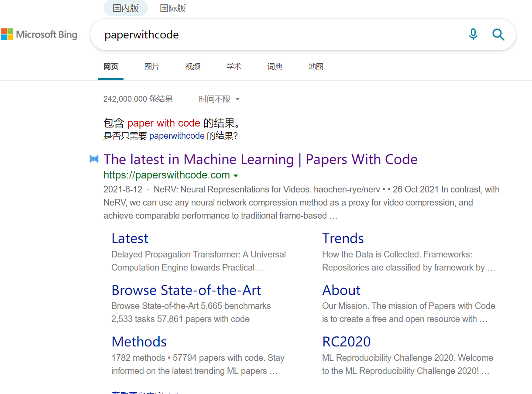Click the red 'paper with code' suggestion text
The height and width of the screenshot is (394, 532).
coord(164,123)
